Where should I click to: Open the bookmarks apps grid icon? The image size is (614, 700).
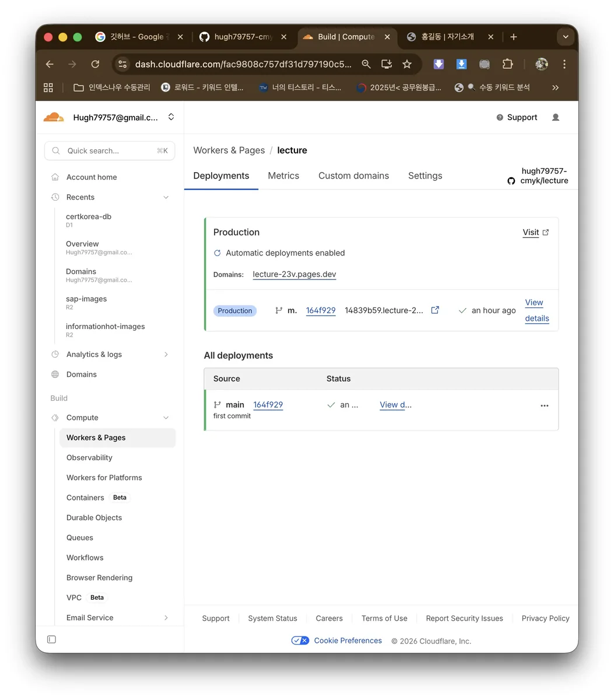click(x=48, y=87)
